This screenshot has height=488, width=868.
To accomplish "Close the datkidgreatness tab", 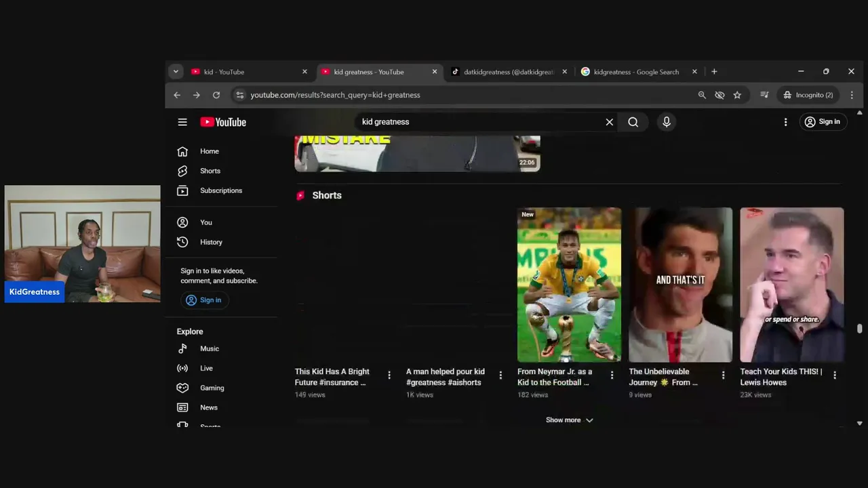I will (565, 72).
